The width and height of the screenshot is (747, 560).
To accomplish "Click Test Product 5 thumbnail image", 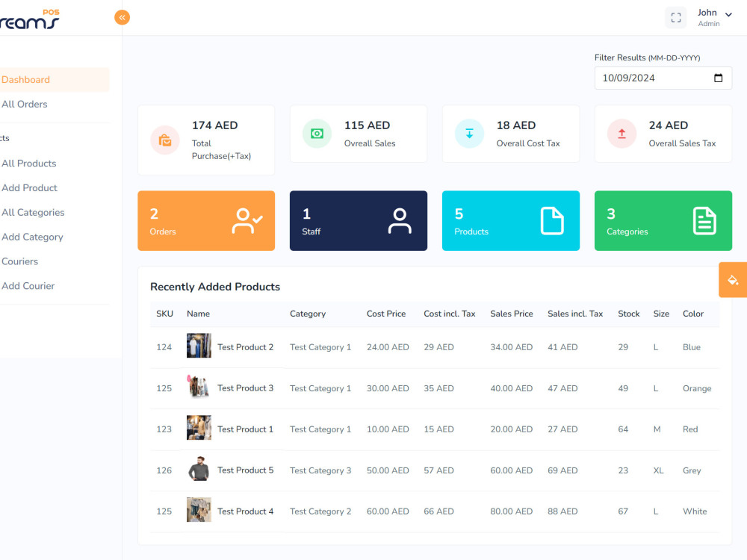I will tap(199, 469).
